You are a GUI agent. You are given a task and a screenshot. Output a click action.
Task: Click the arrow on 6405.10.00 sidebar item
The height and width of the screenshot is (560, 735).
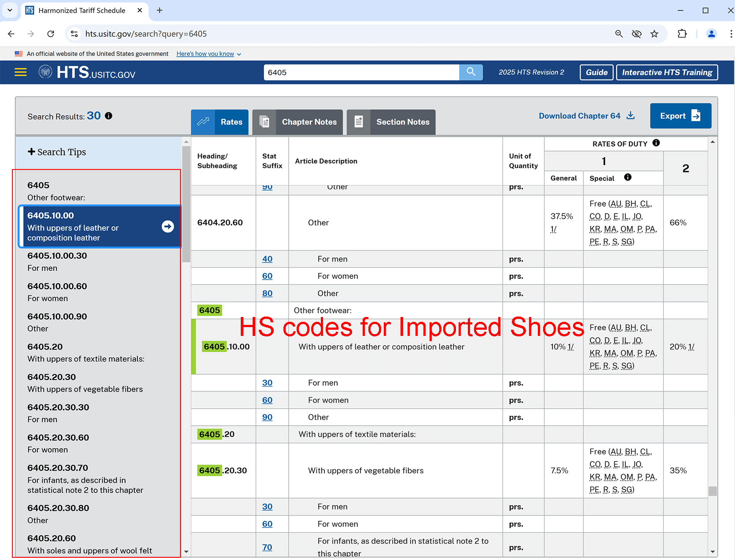168,226
